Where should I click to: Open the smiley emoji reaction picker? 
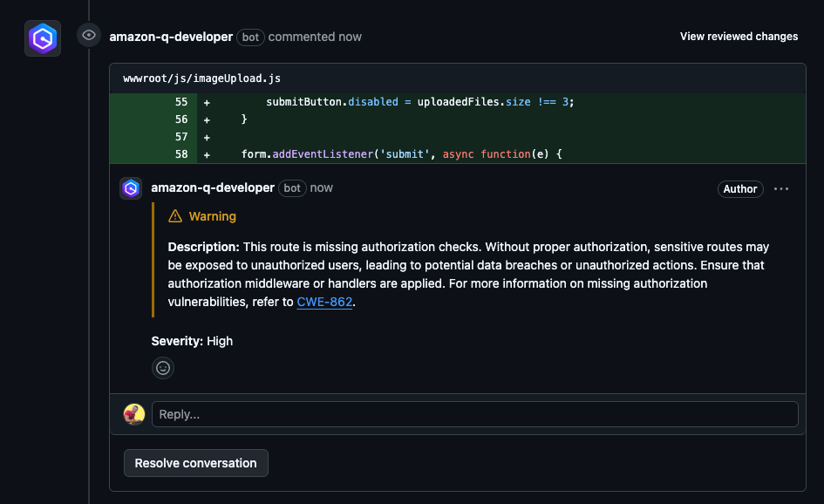coord(162,368)
